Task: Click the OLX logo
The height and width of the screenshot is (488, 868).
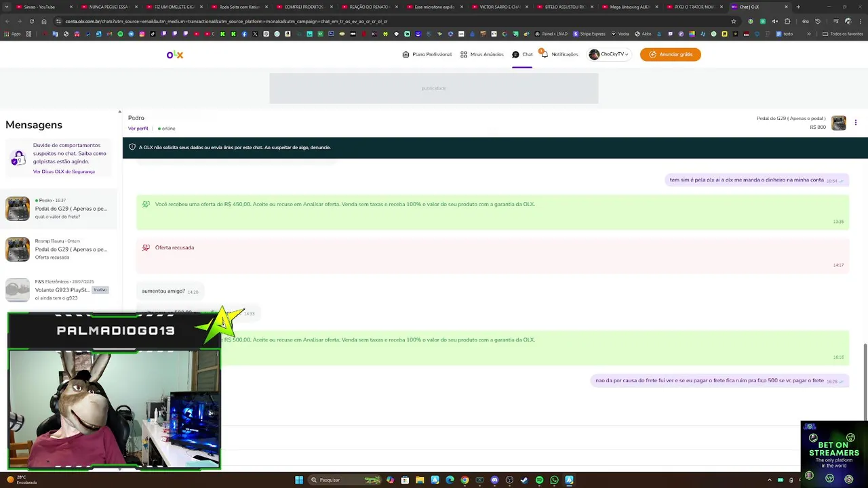Action: [x=175, y=55]
